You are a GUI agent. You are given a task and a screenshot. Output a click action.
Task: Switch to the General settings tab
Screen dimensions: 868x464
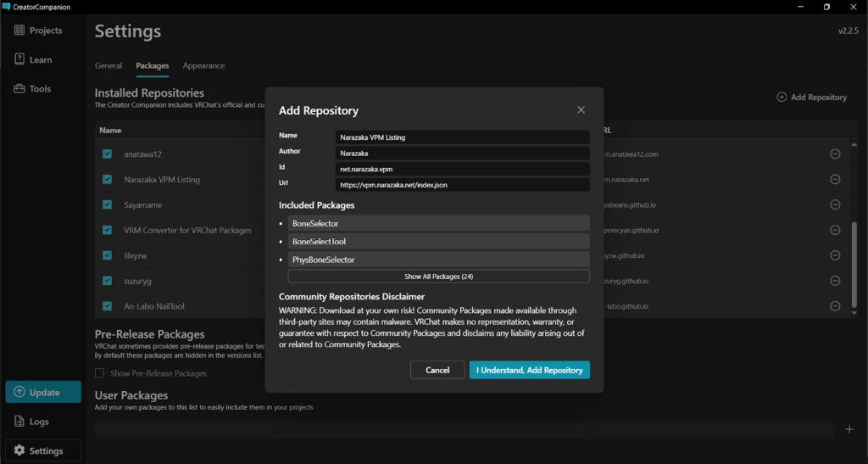[108, 65]
